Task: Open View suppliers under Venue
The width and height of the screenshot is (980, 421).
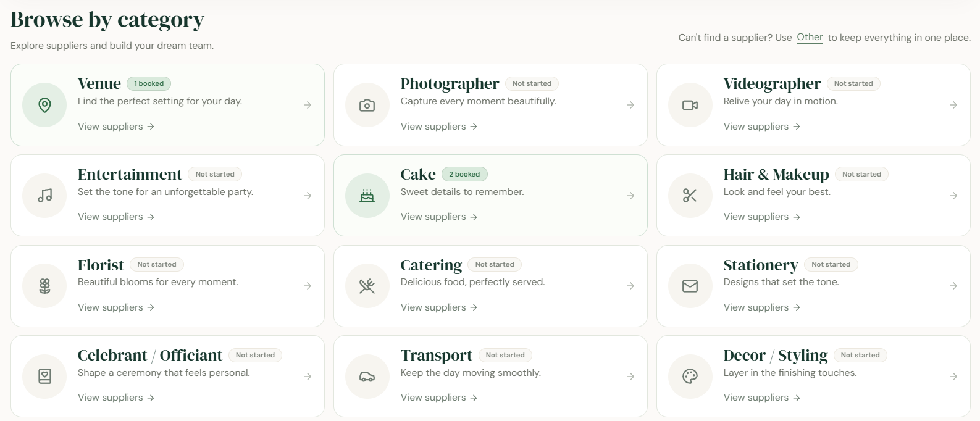Action: 116,127
